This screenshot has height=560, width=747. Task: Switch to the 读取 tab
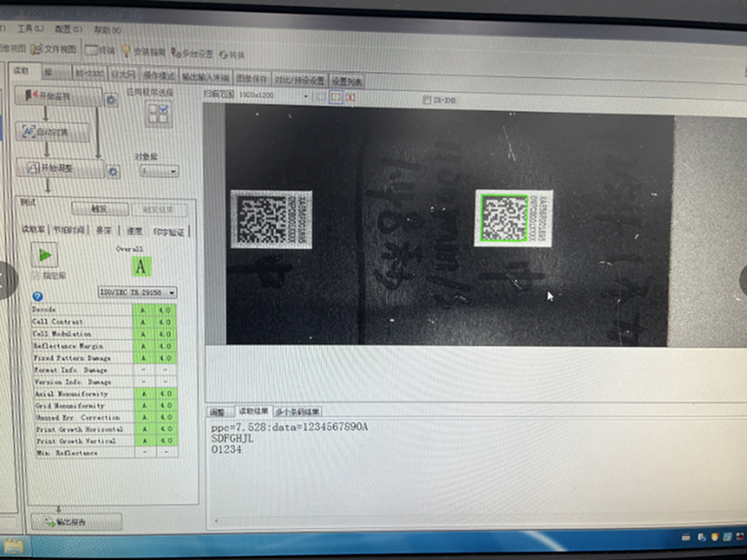pos(22,70)
